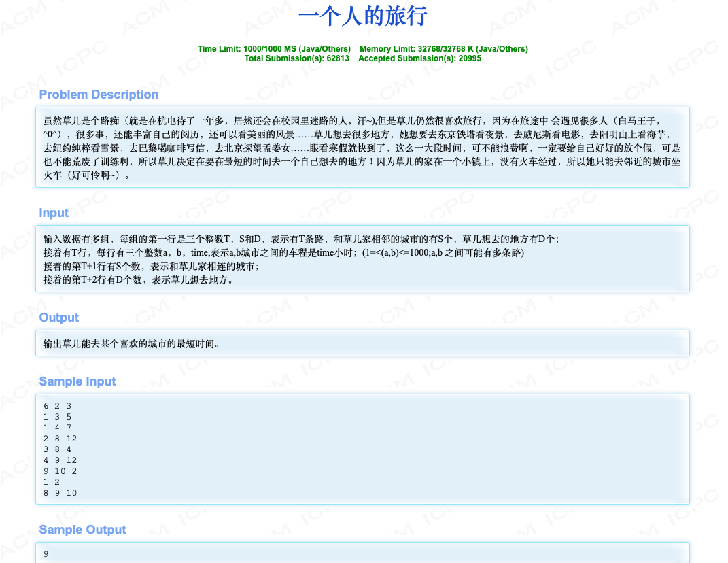Click the Input section heading
728x563 pixels.
(x=54, y=213)
